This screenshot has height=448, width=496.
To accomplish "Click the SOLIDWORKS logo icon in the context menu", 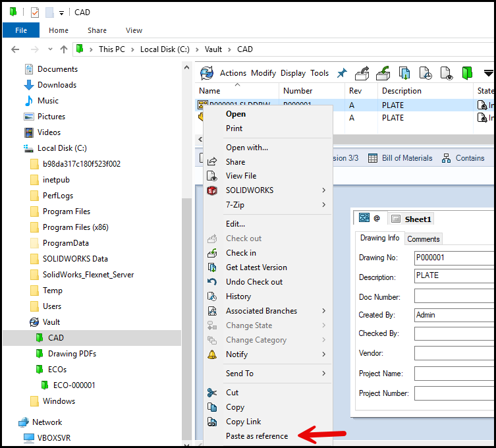I will [212, 190].
